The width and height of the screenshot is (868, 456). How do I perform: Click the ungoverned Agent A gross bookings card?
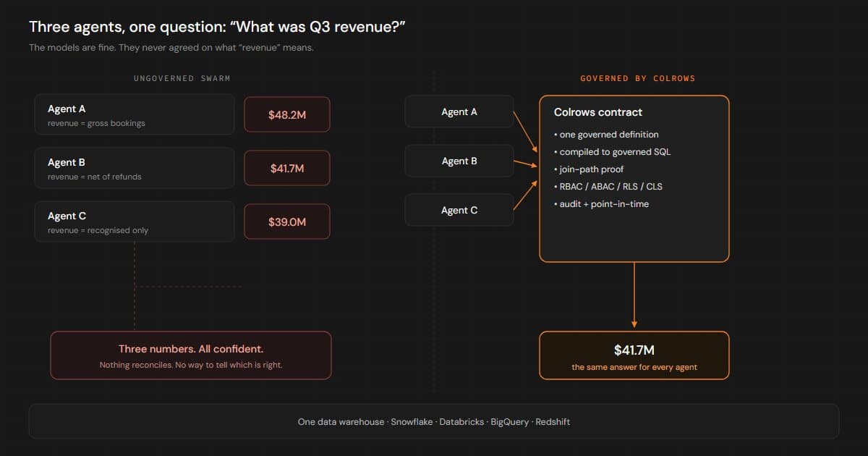pyautogui.click(x=135, y=114)
